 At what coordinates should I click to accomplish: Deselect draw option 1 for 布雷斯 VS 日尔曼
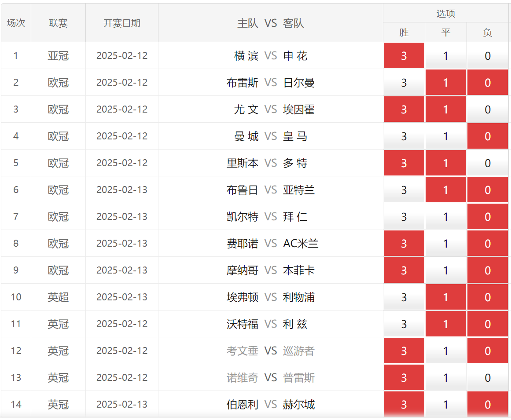click(x=445, y=82)
